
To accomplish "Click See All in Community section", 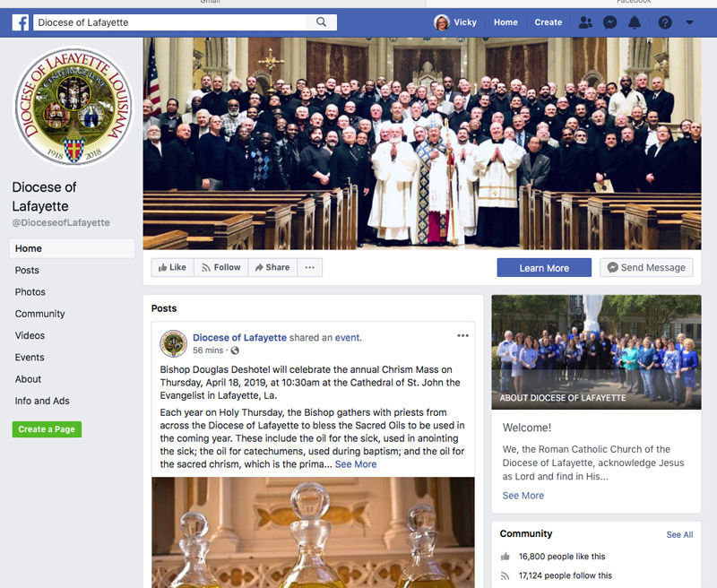I will click(679, 534).
